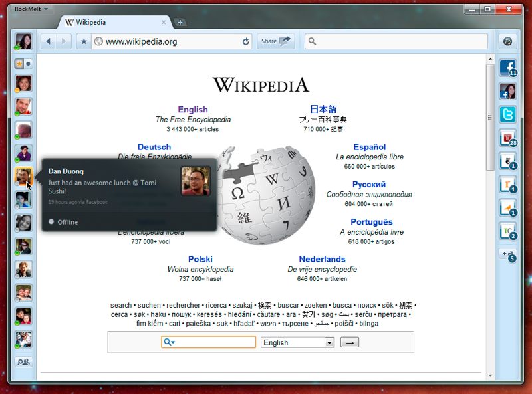Open the 日本語 Wikipedia link

click(323, 109)
